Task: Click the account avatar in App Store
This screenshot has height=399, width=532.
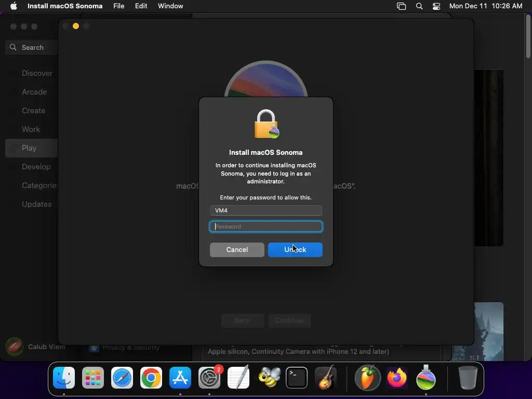Action: (x=14, y=347)
